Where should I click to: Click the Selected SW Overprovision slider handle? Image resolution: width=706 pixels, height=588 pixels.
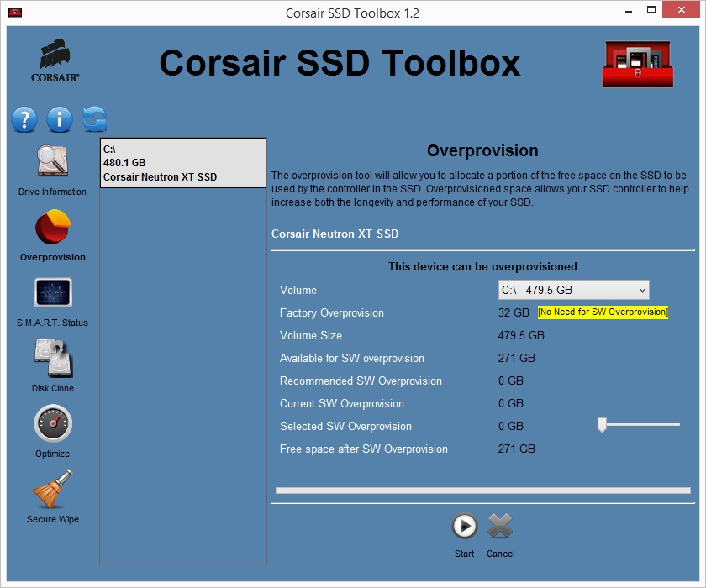[602, 425]
